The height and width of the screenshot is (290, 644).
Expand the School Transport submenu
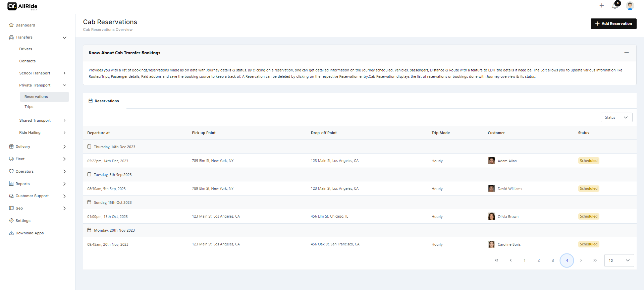(64, 73)
